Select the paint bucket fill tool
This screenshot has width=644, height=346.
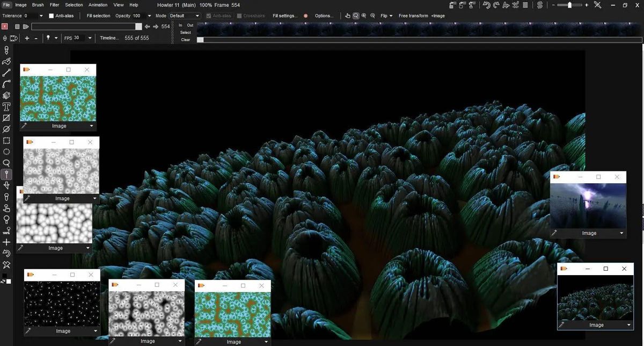pos(6,95)
